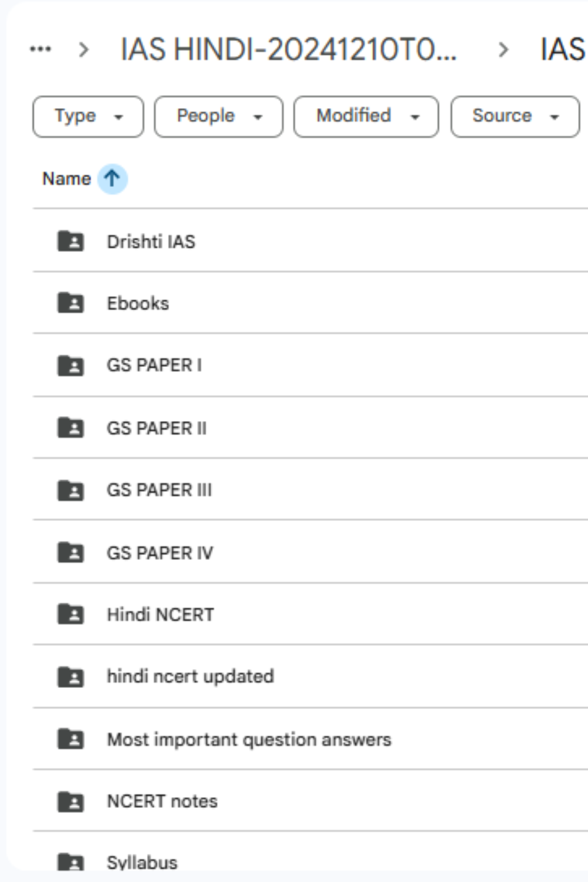
Task: Open the Source filter dropdown
Action: 514,116
